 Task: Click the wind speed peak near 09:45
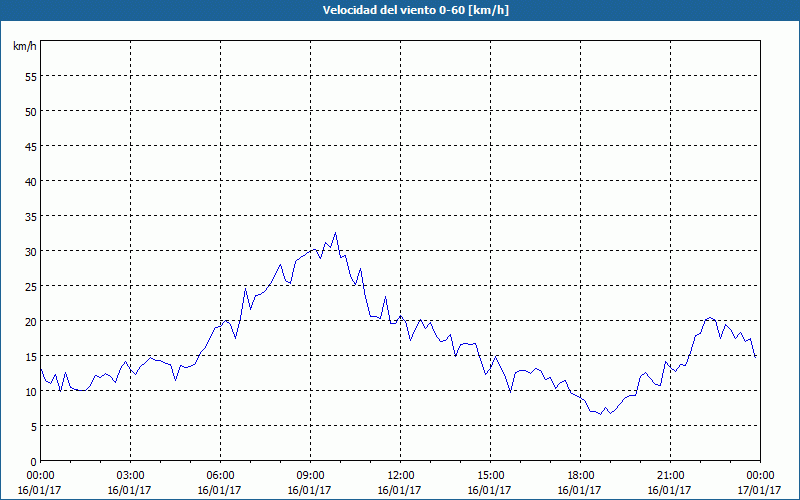click(335, 233)
